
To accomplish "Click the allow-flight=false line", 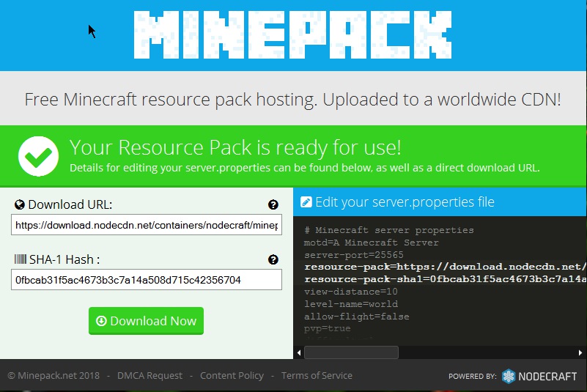I will [356, 316].
